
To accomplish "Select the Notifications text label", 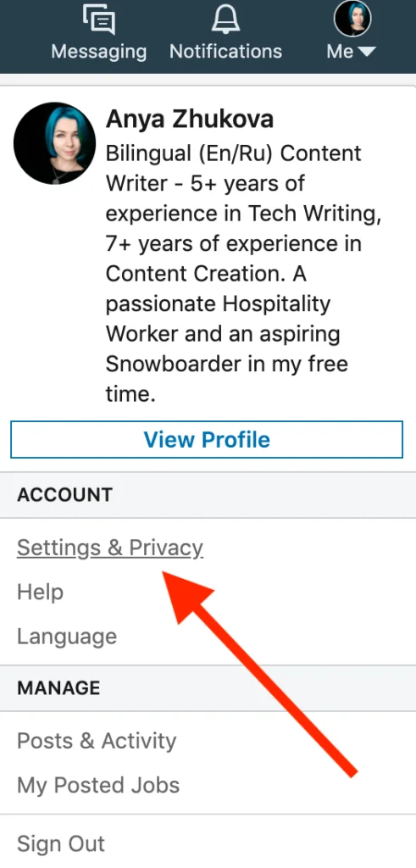I will (225, 52).
